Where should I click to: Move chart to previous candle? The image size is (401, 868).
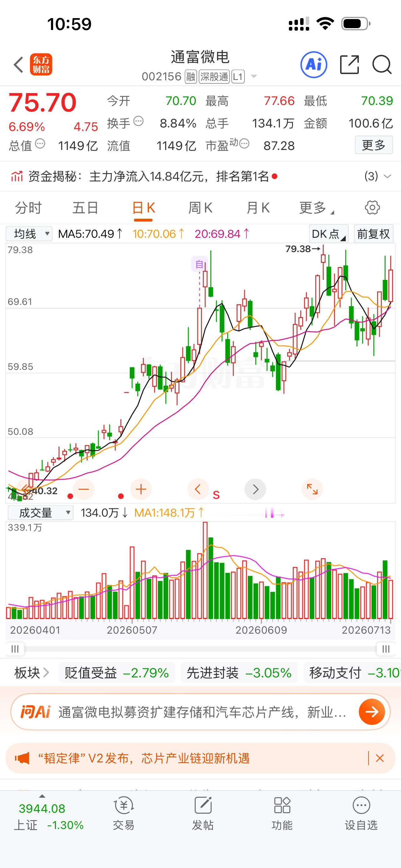click(198, 489)
